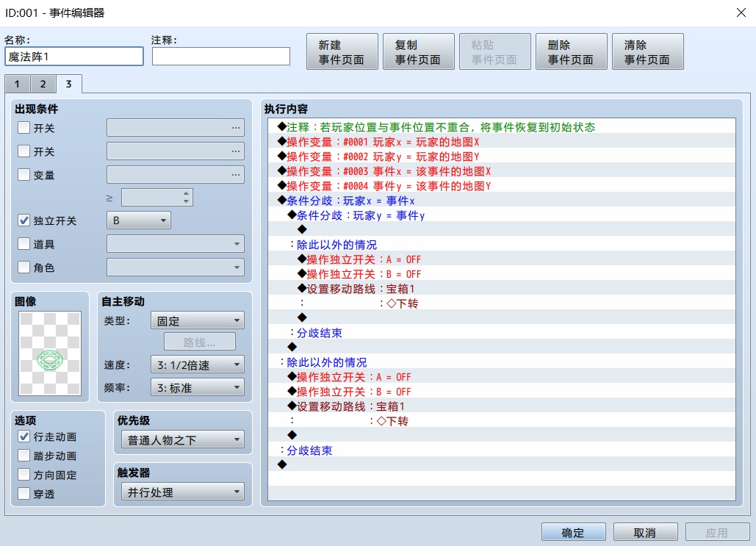The image size is (756, 546).
Task: Focus the empty 注释 input field
Action: (221, 57)
